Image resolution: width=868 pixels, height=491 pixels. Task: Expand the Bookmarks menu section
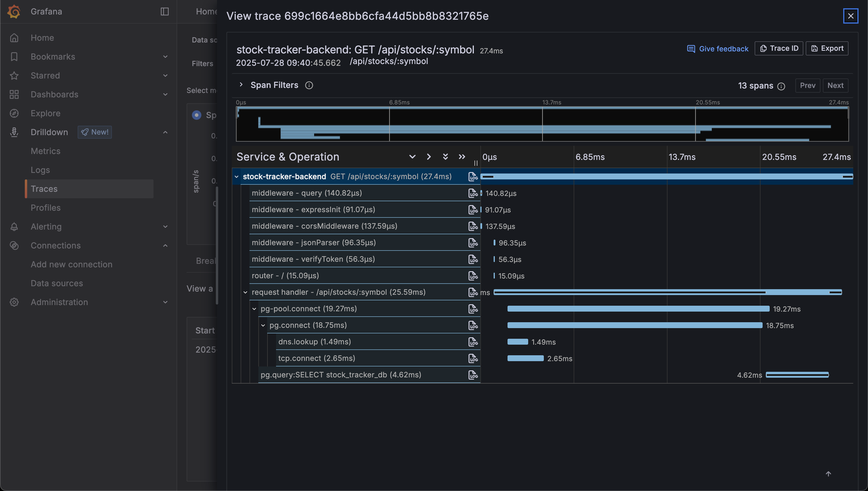point(165,57)
